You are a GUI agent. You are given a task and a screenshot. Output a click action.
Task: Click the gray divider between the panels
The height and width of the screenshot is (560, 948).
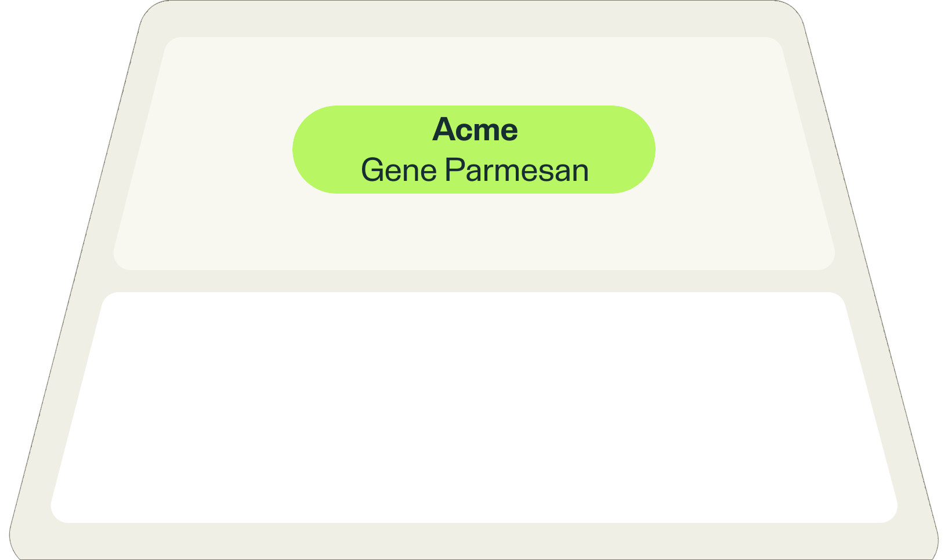[474, 281]
